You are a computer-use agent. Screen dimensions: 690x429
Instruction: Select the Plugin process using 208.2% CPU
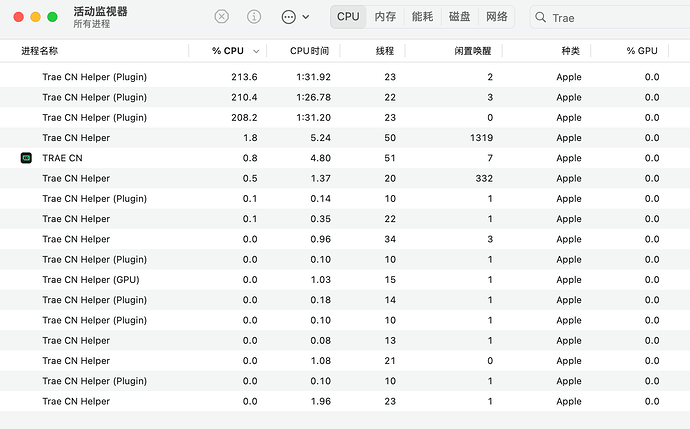[345, 117]
